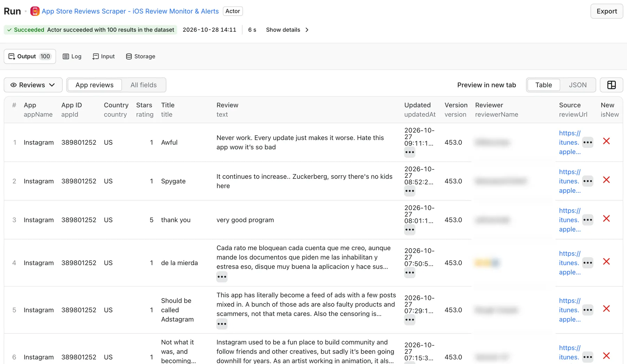Open itunes source link in Spygate row
Viewport: 627px width, 364px height.
[x=570, y=181]
